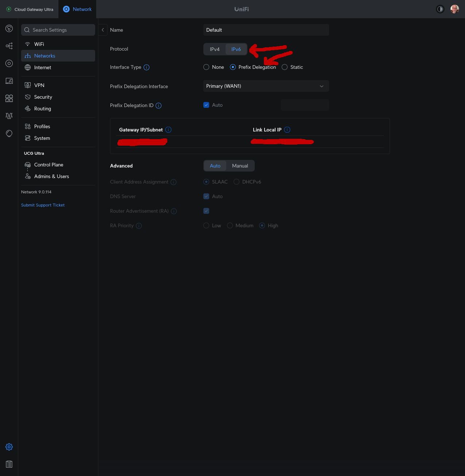Screen dimensions: 465x476
Task: Select Prefix Delegation radio button
Action: 233,67
